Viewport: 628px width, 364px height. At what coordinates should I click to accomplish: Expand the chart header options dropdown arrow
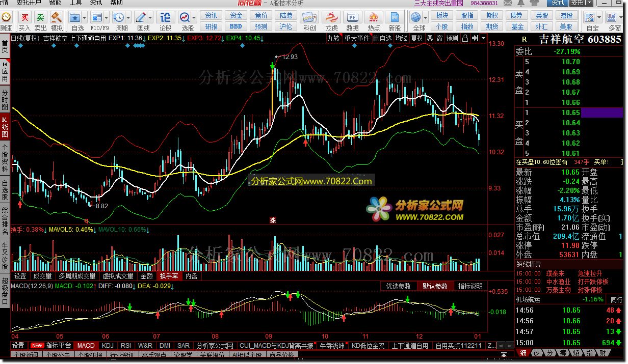coord(484,38)
